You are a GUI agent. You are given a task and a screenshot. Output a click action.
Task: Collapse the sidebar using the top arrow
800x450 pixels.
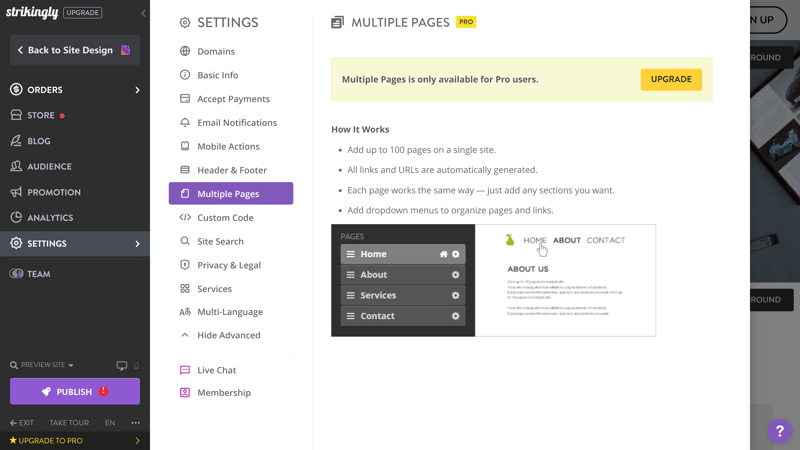tap(143, 13)
